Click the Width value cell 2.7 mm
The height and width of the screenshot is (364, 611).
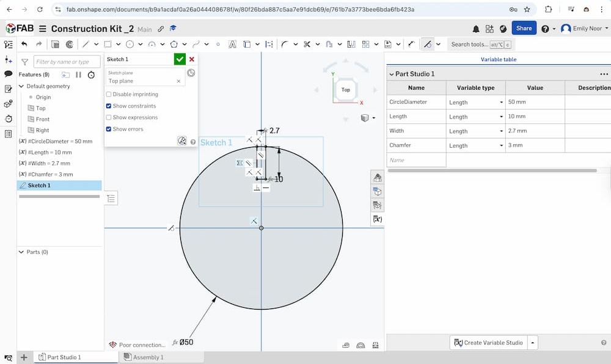point(535,131)
